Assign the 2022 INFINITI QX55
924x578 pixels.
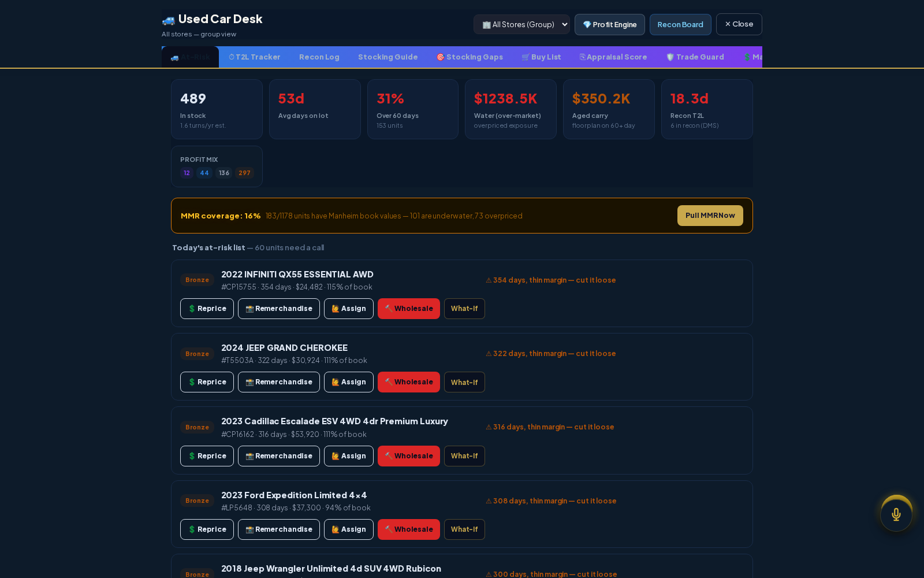349,309
